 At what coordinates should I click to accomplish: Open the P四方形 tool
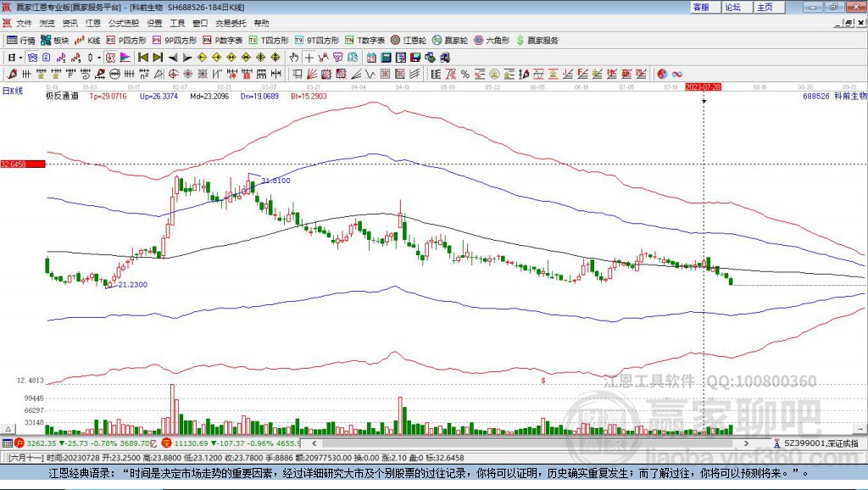(126, 41)
